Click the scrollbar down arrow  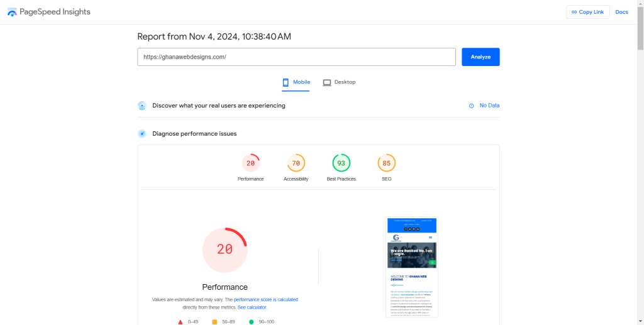pyautogui.click(x=640, y=321)
